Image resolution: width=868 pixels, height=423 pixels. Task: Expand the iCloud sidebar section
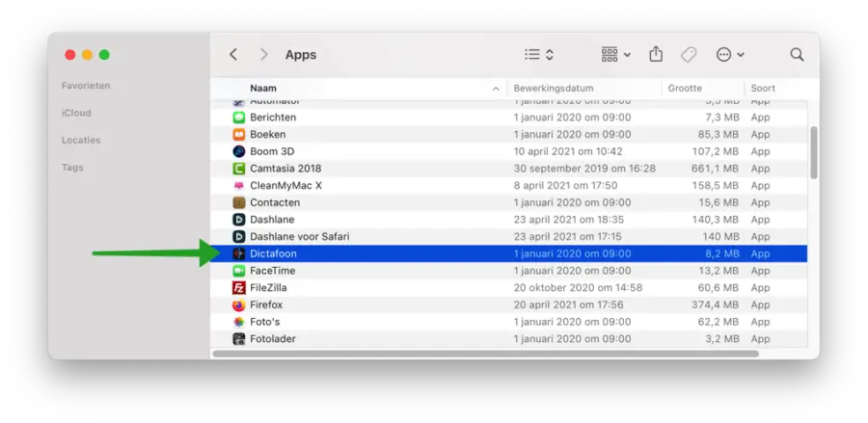coord(76,113)
